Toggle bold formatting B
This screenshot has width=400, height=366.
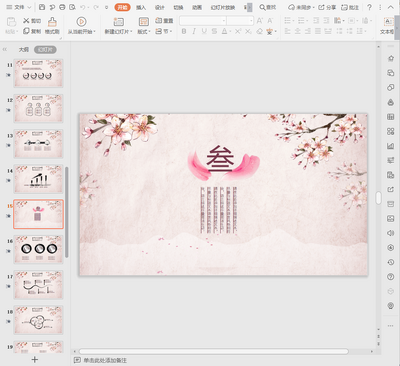pyautogui.click(x=184, y=31)
